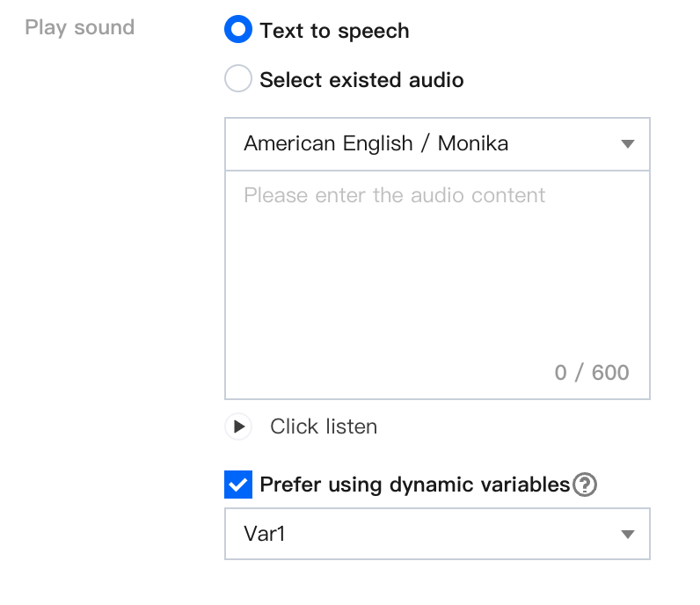Open the American English / Monika dropdown
Image resolution: width=700 pixels, height=605 pixels.
[438, 143]
